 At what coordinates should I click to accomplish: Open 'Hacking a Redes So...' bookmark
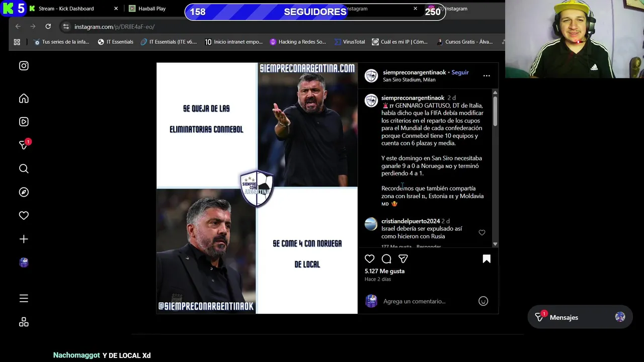click(298, 42)
